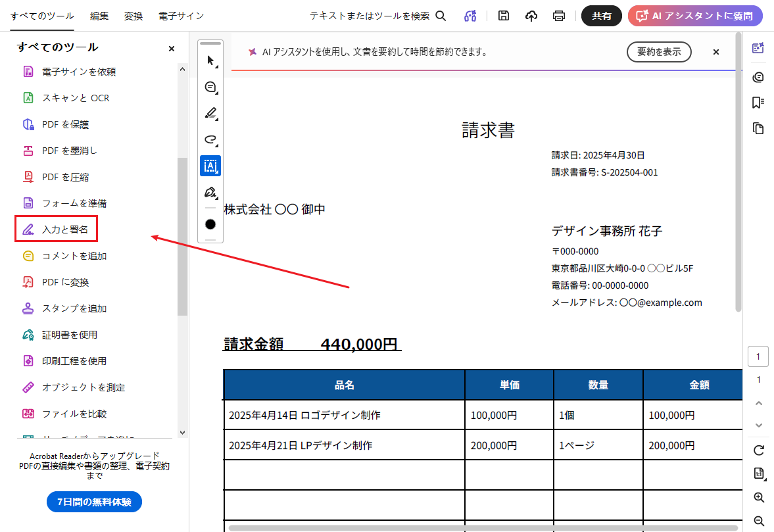
Task: Open comments panel on right sidebar
Action: pos(758,77)
